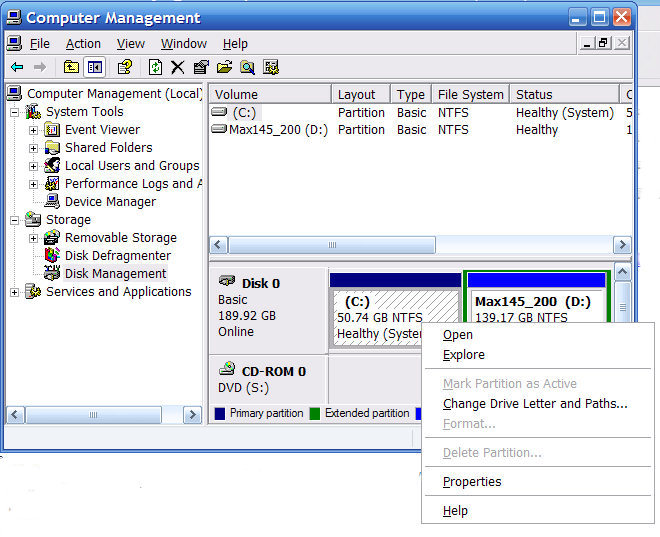
Task: Click the Back arrow toolbar icon
Action: tap(17, 67)
